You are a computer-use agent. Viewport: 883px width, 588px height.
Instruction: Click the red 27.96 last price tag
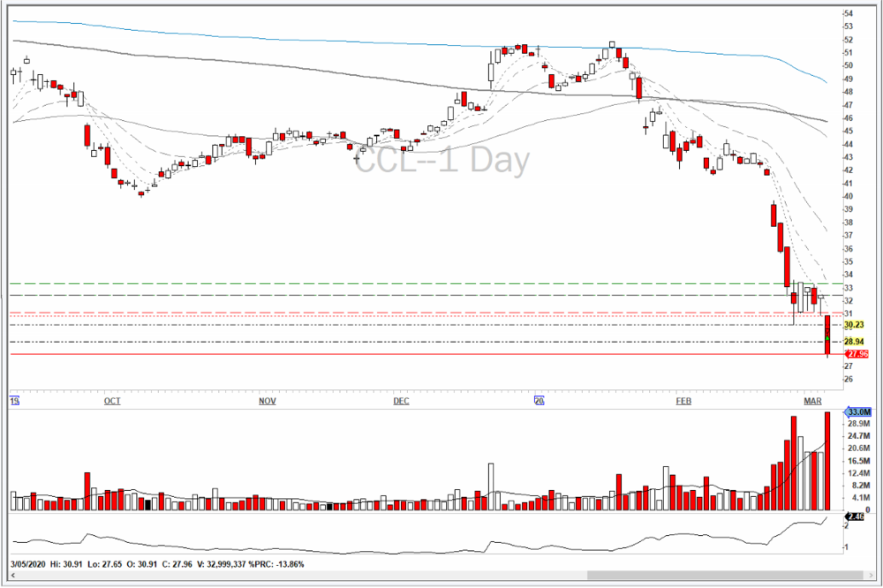856,354
